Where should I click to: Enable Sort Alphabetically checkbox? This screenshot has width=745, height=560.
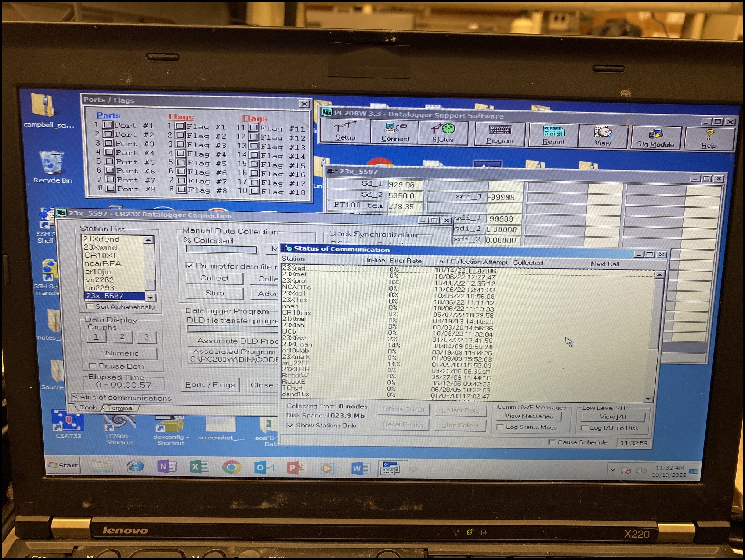89,306
